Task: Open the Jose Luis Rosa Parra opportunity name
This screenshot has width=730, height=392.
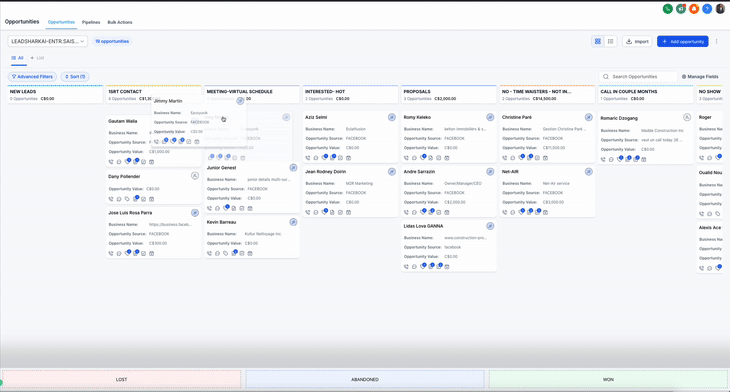Action: (130, 213)
